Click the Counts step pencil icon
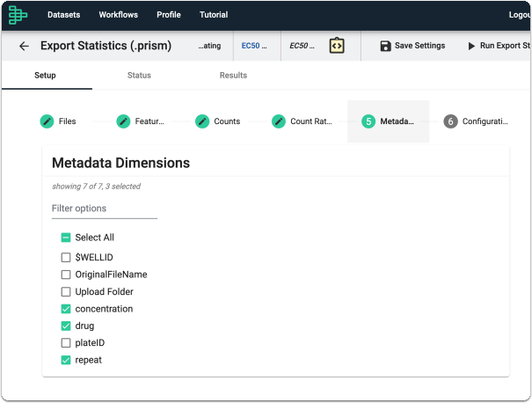The width and height of the screenshot is (532, 403). [202, 121]
